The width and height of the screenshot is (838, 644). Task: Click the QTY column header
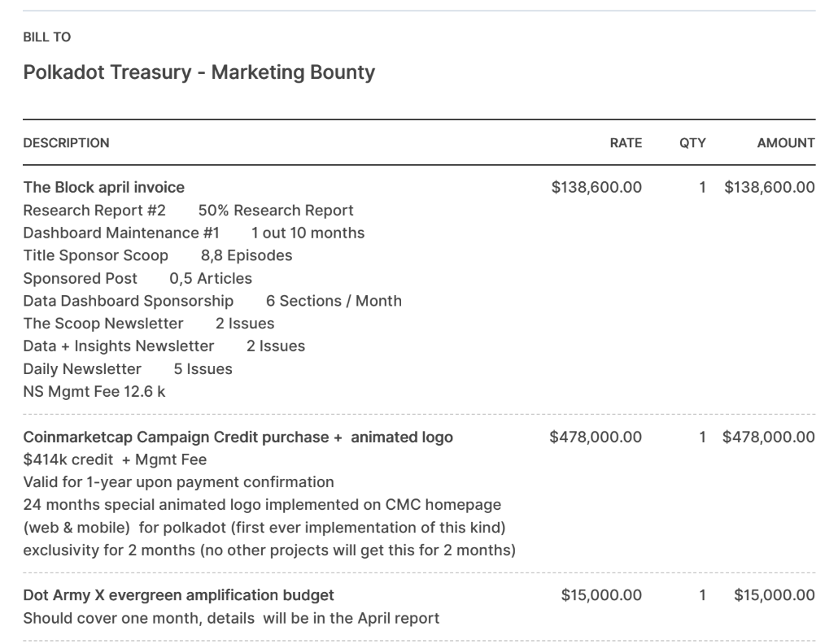point(692,142)
